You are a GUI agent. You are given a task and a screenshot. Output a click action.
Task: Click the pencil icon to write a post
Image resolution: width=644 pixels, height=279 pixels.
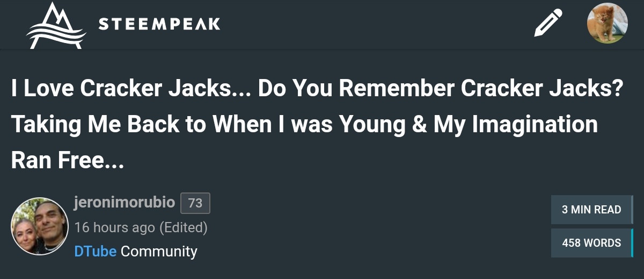click(x=548, y=23)
